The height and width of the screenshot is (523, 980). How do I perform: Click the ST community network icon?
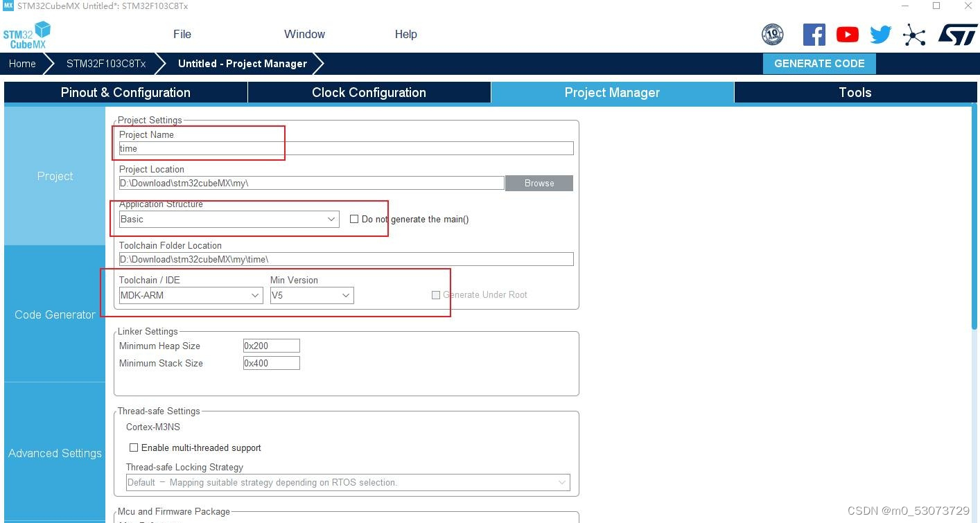(x=914, y=35)
